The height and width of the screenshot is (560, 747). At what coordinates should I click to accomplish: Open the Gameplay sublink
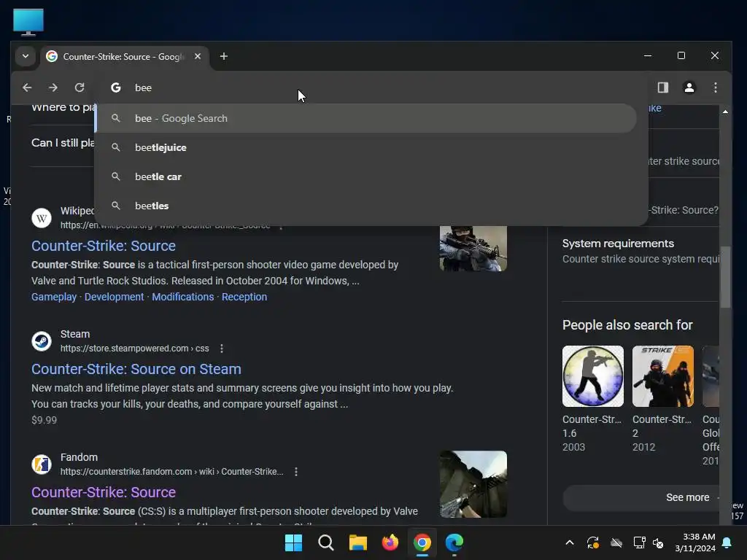pyautogui.click(x=54, y=297)
